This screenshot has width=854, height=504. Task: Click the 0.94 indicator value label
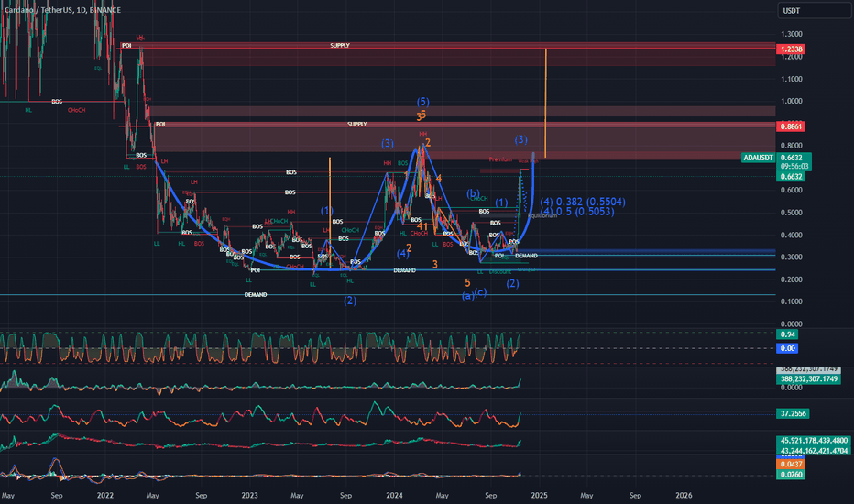pos(787,334)
